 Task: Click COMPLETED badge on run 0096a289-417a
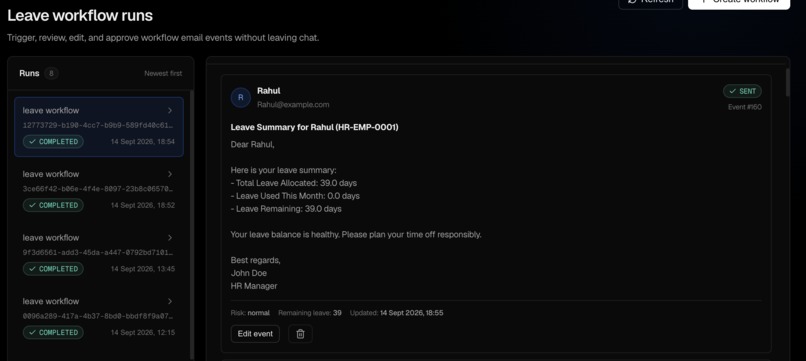[53, 333]
